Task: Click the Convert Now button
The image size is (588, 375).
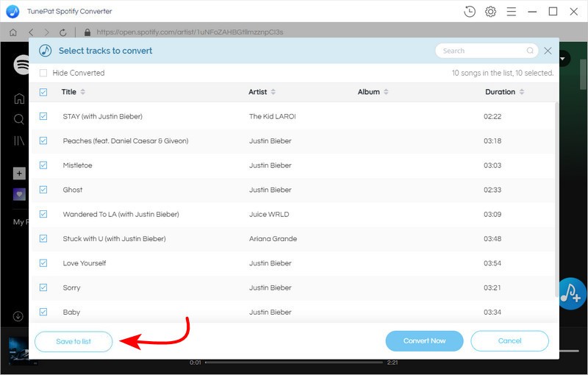Action: pos(425,341)
